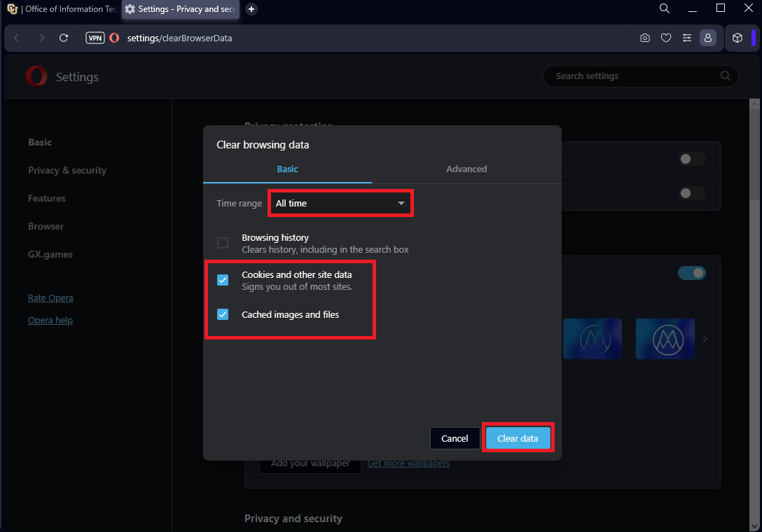Open the profile account icon

[x=708, y=38]
